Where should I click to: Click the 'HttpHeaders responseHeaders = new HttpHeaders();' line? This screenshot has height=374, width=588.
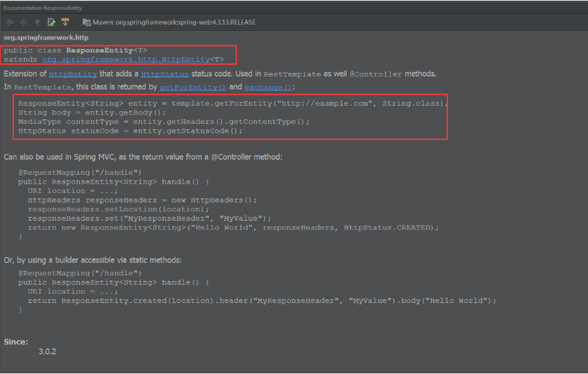(x=143, y=200)
